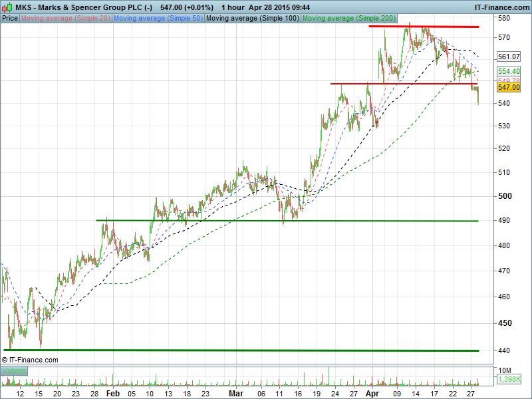This screenshot has width=532, height=399.
Task: Select the Price indicator label
Action: coord(10,19)
